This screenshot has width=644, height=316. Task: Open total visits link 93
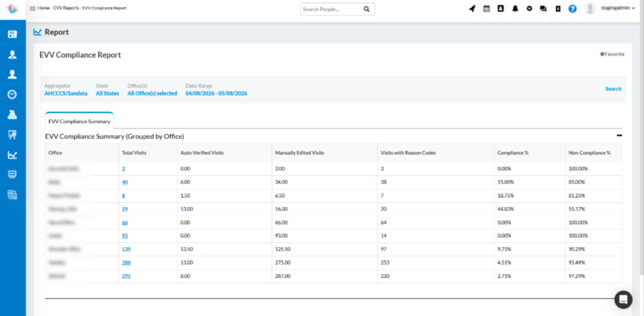pos(125,236)
